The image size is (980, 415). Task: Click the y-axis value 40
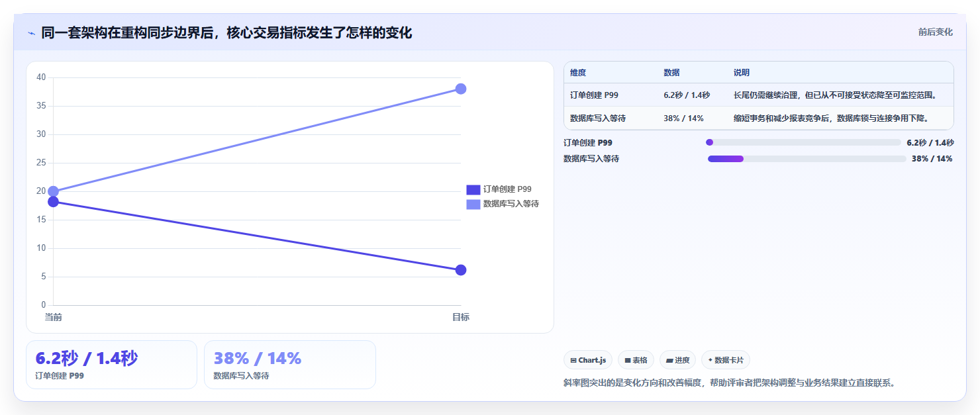pyautogui.click(x=41, y=77)
